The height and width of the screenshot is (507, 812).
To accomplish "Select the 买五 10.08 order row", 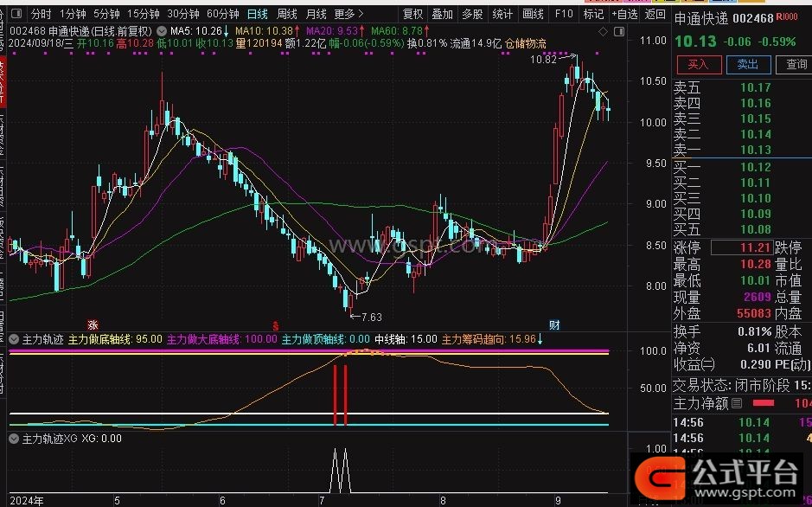I will pyautogui.click(x=742, y=229).
